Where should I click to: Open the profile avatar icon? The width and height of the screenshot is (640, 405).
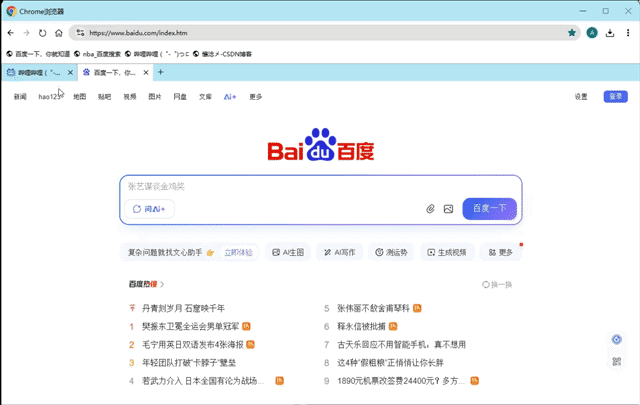tap(592, 33)
